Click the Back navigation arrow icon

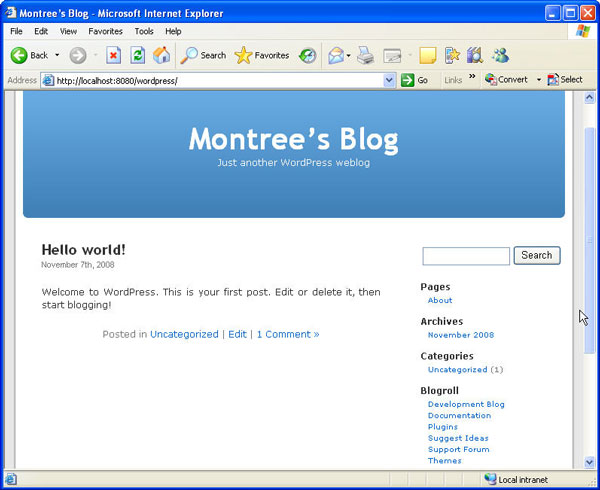point(20,55)
